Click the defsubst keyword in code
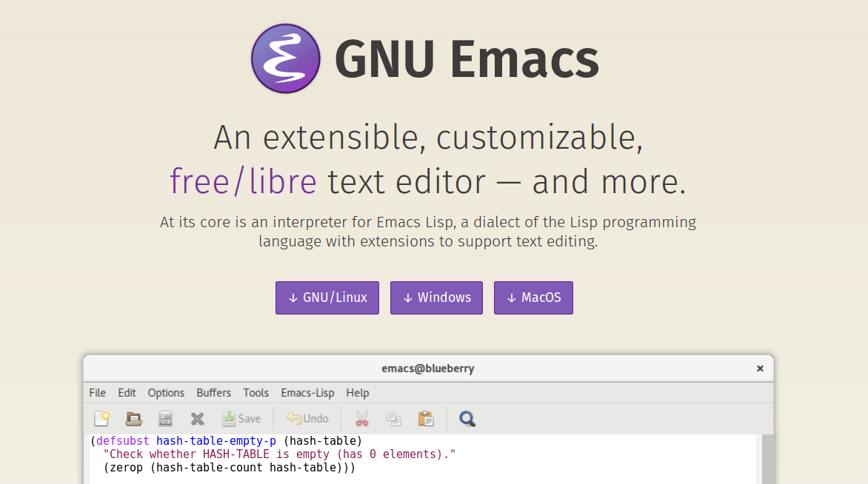Viewport: 868px width, 484px height. pyautogui.click(x=123, y=441)
